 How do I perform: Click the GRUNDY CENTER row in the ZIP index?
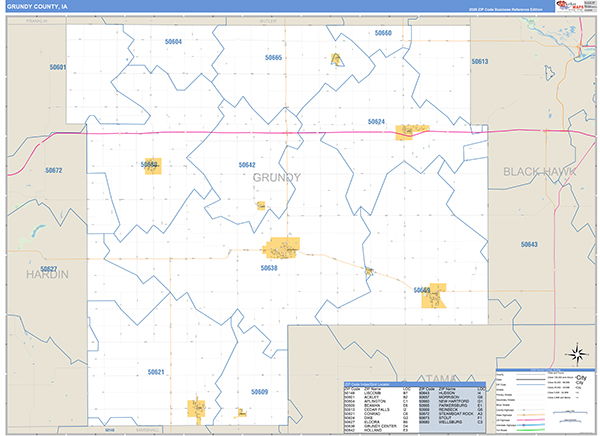coord(382,426)
